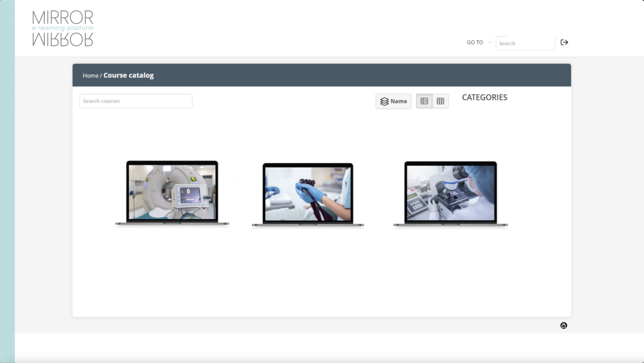Toggle grid layout for course catalog
This screenshot has width=644, height=363.
tap(441, 101)
